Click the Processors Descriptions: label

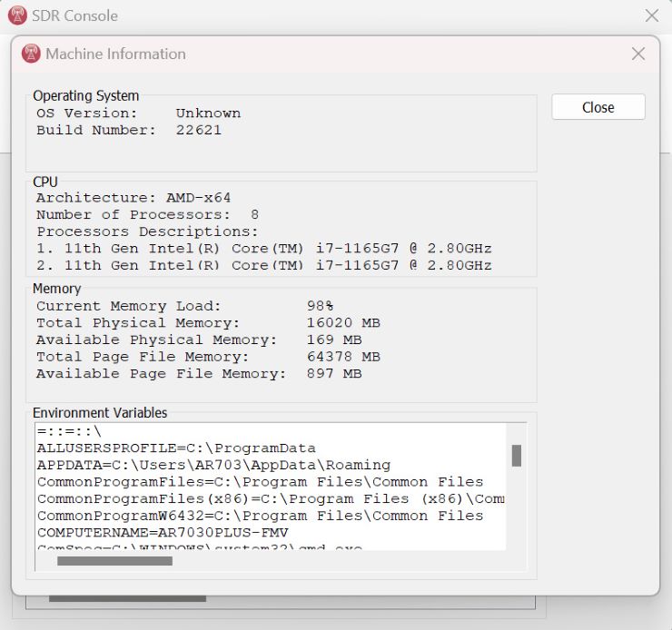(147, 231)
